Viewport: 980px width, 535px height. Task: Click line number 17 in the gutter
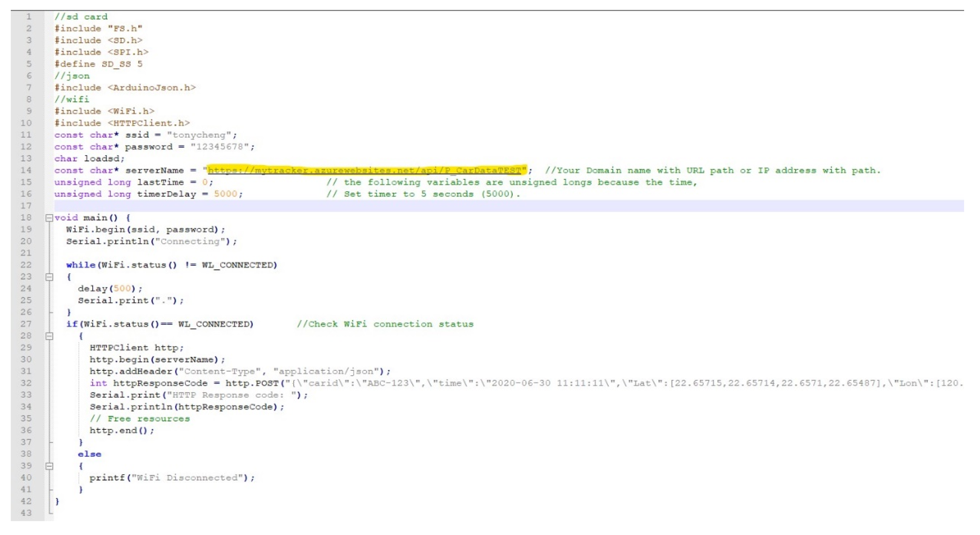point(26,206)
